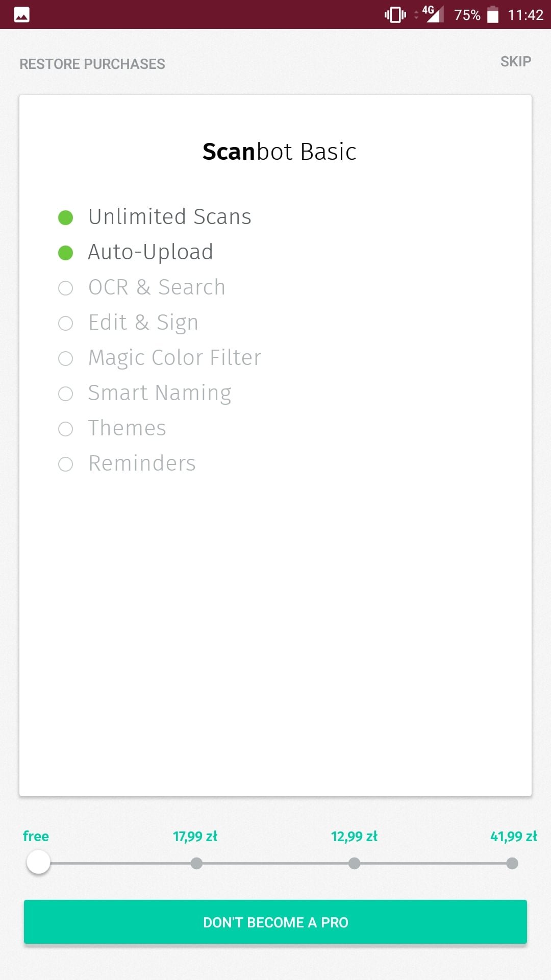Select the Themes feature circle
The width and height of the screenshot is (551, 980).
[66, 429]
